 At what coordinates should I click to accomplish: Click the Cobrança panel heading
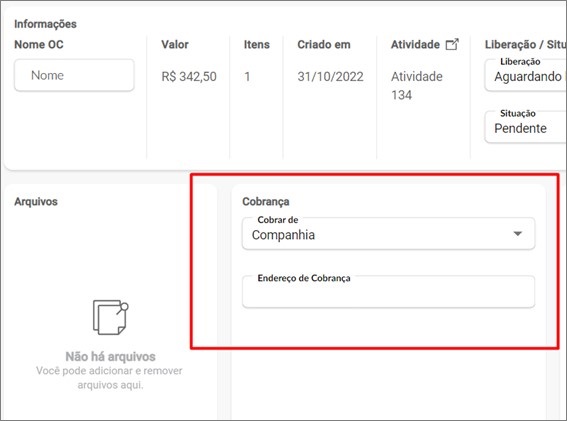pos(266,201)
